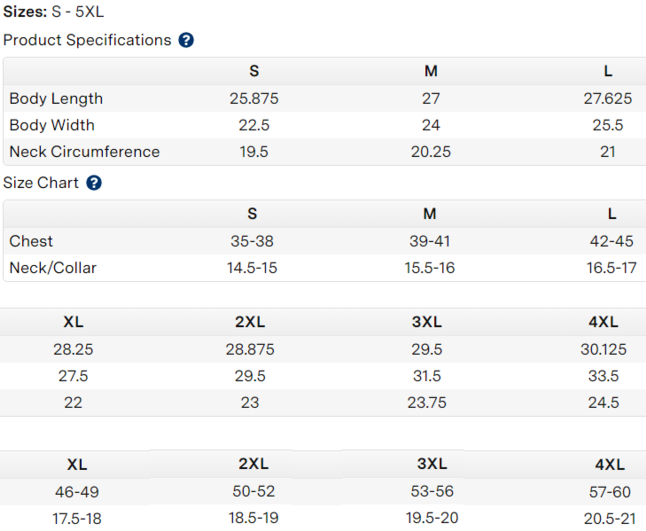The width and height of the screenshot is (646, 531).
Task: Click the Product Specifications heading
Action: 87,41
